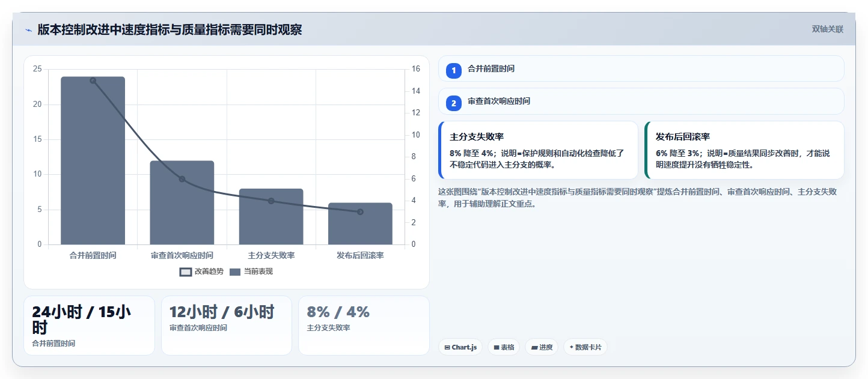Click the trend line point above 主分支失败率

pyautogui.click(x=271, y=201)
